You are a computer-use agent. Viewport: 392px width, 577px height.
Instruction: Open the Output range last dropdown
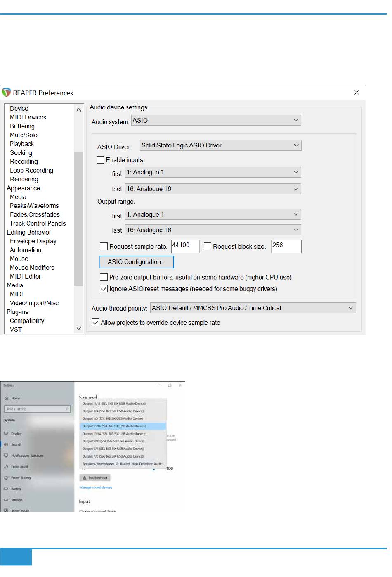213,230
